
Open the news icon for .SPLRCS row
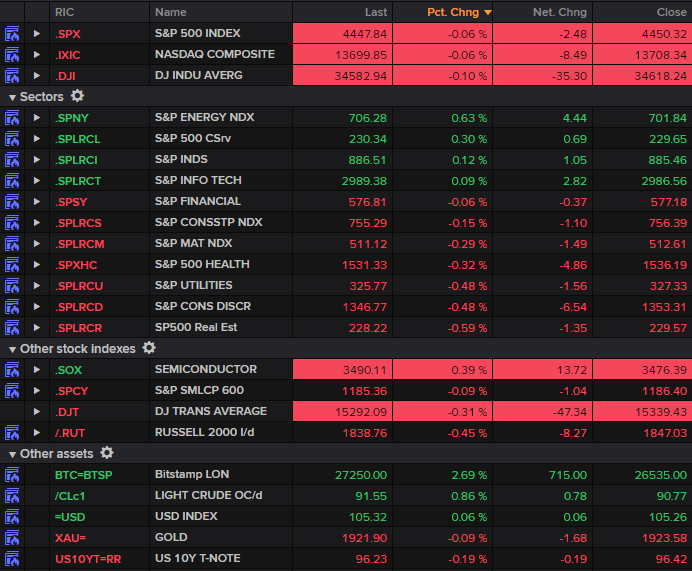pyautogui.click(x=12, y=223)
